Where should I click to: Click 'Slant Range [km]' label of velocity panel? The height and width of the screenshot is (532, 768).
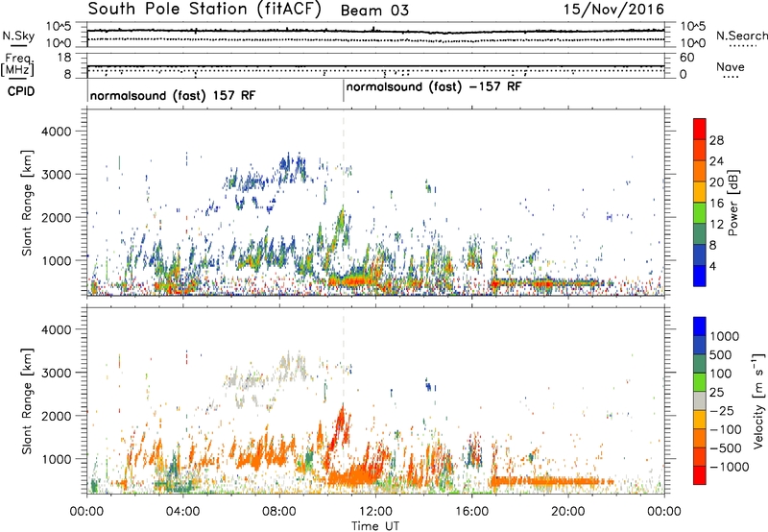pyautogui.click(x=27, y=401)
